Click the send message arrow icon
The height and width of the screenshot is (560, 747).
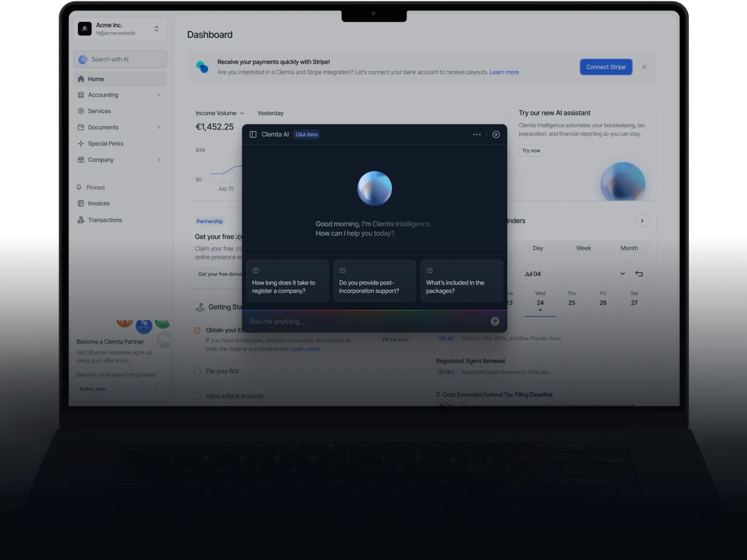(495, 321)
